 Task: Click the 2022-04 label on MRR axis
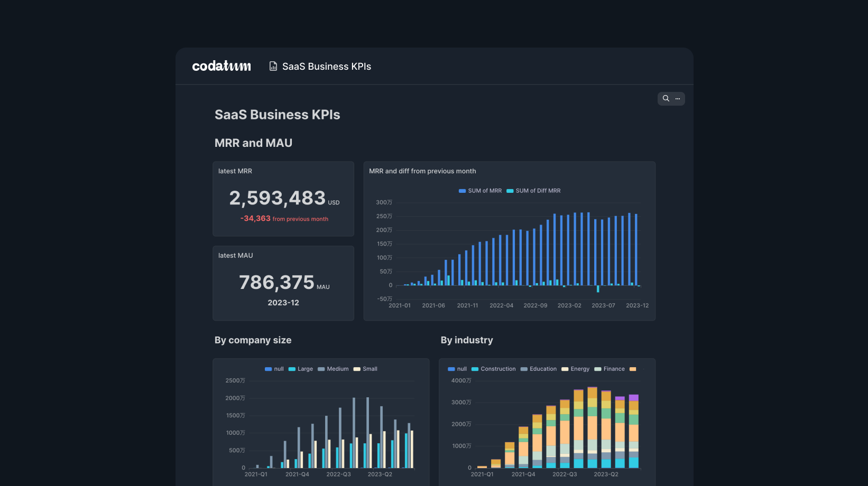pyautogui.click(x=501, y=305)
